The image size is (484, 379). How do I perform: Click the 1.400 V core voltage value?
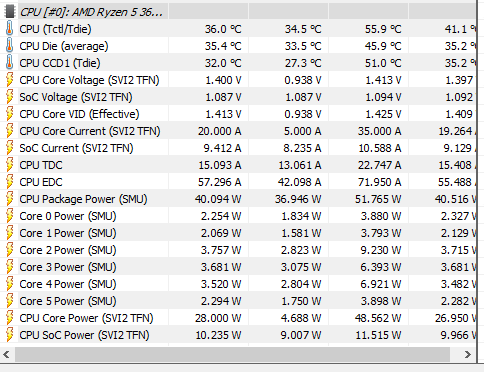click(x=223, y=80)
